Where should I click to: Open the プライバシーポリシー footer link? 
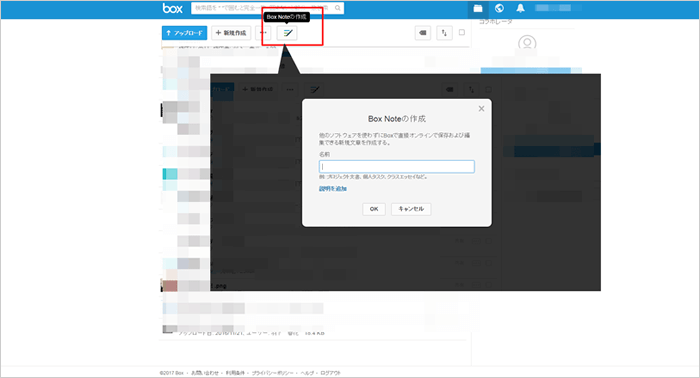(x=272, y=373)
